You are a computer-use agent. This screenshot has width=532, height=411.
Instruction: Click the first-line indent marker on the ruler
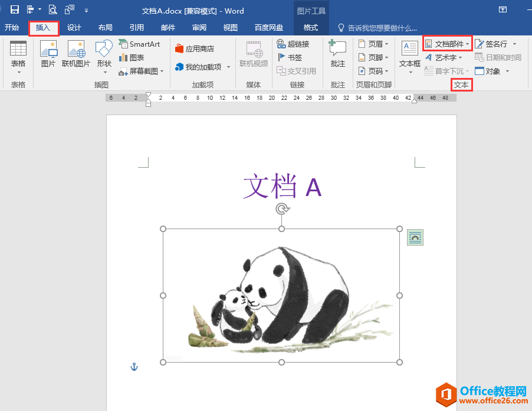pyautogui.click(x=148, y=94)
